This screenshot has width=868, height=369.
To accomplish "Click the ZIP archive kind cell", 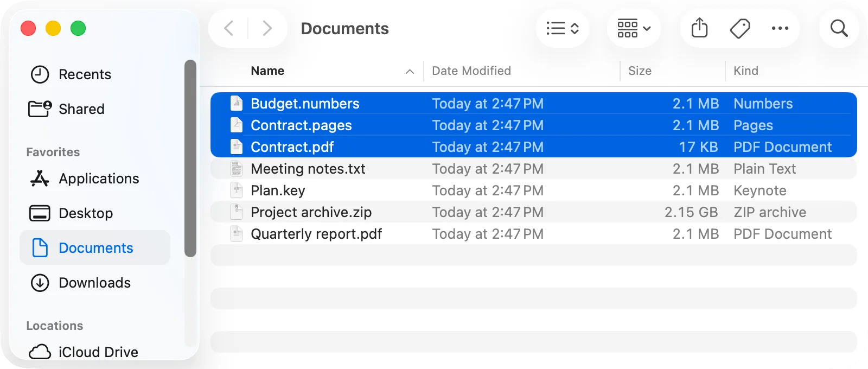I will tap(770, 212).
